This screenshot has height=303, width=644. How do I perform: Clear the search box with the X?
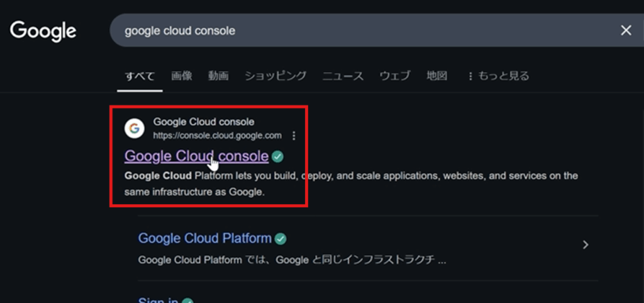tap(626, 30)
